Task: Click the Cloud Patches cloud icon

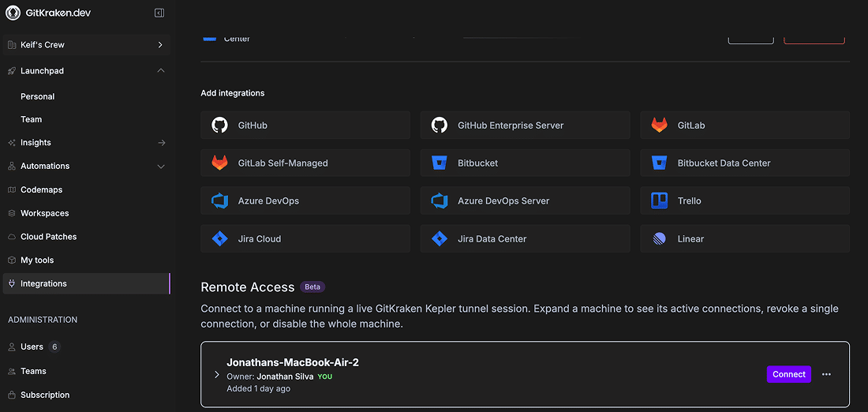Action: 12,237
